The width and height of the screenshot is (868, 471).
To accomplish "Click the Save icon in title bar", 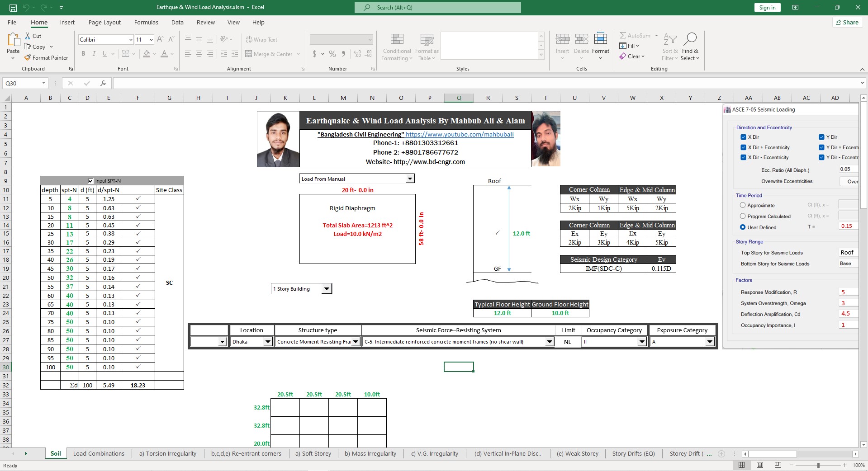I will 13,8.
